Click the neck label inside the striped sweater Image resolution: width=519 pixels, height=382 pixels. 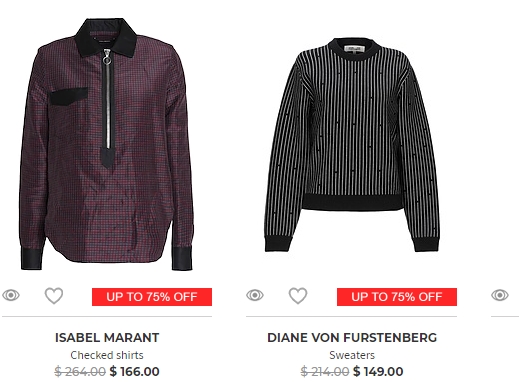(355, 49)
